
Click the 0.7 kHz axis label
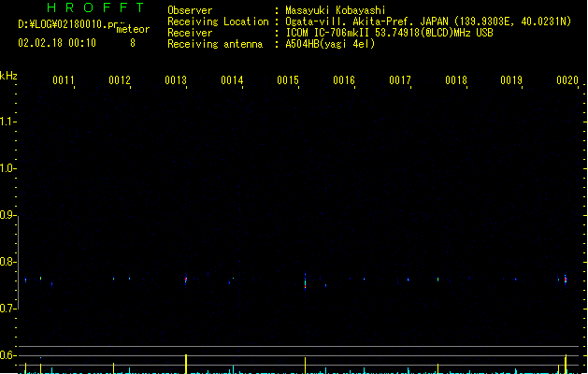point(7,309)
